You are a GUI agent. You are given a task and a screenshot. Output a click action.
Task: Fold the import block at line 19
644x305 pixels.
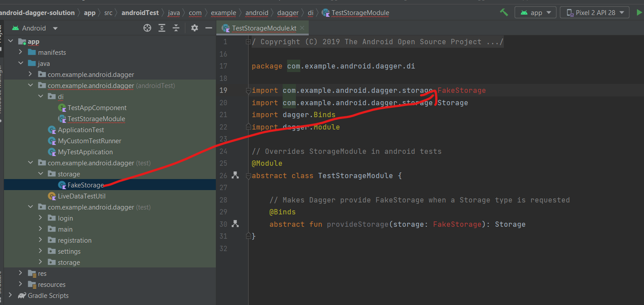[248, 91]
